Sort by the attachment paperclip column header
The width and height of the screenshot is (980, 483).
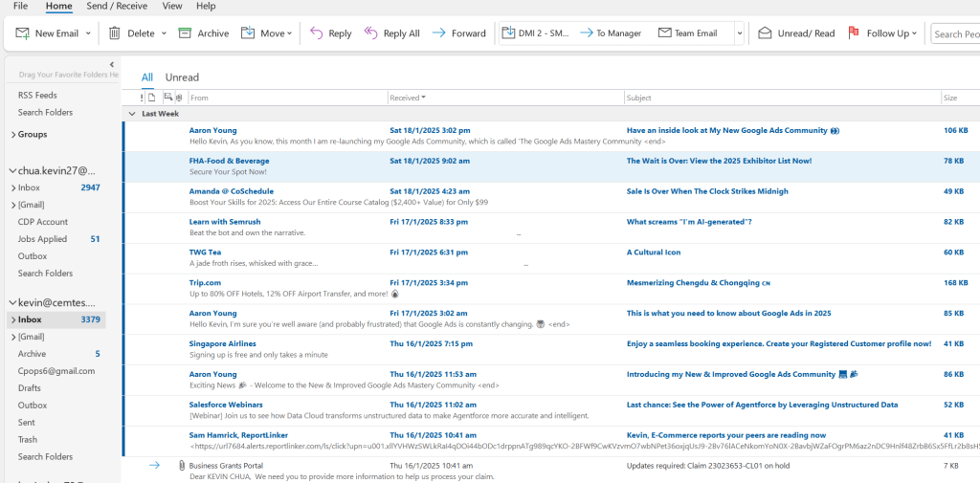[179, 98]
